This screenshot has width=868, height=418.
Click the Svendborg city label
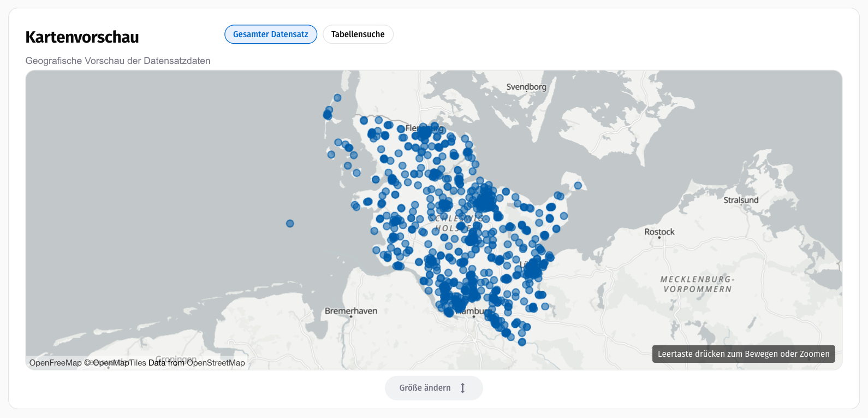[526, 87]
